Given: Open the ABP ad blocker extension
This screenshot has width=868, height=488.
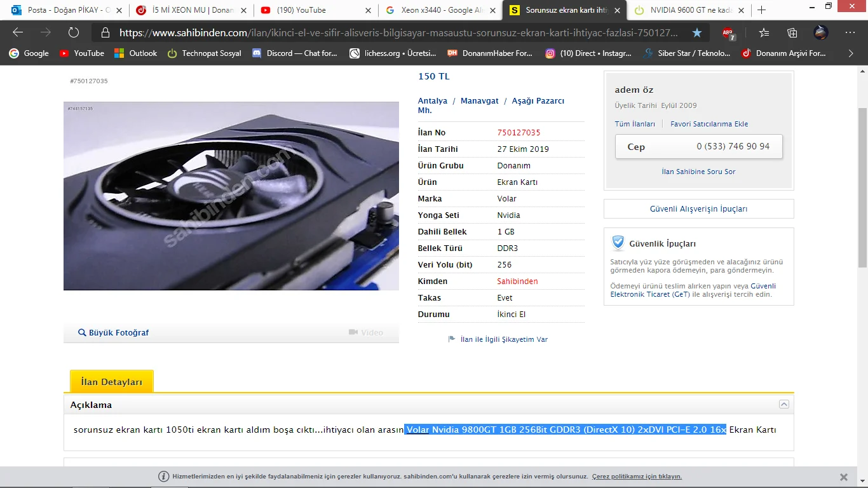Looking at the screenshot, I should (729, 33).
